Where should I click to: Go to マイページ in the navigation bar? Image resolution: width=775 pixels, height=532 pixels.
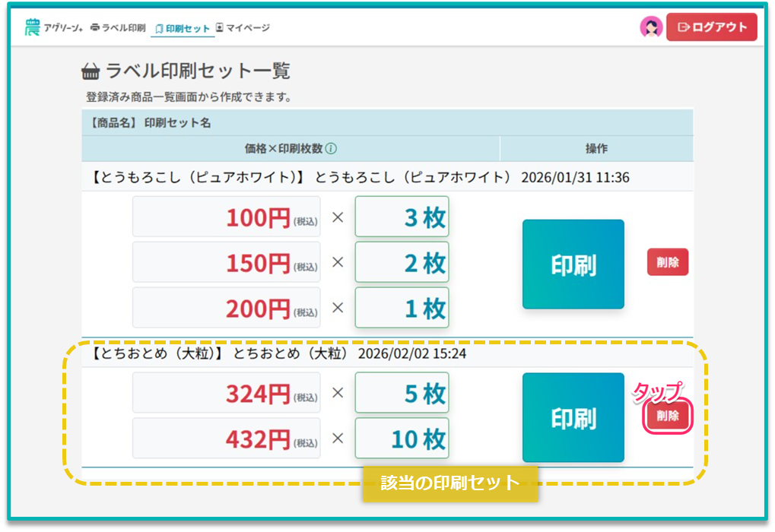243,28
